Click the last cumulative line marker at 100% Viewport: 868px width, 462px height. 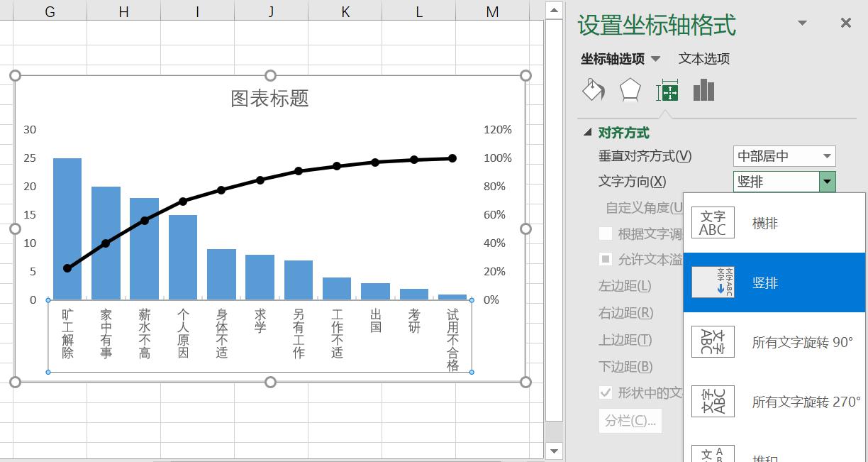(452, 158)
